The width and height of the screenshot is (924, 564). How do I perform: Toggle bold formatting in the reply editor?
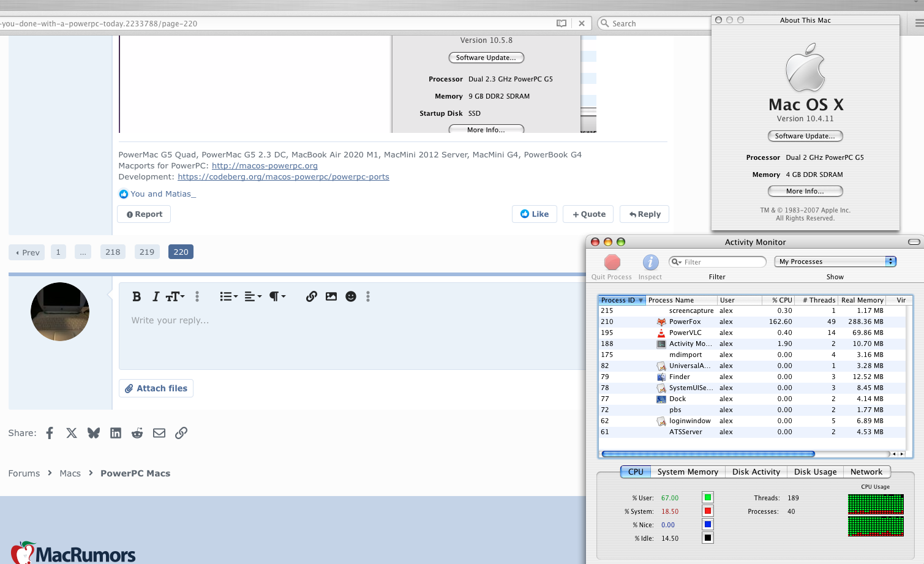pos(137,296)
